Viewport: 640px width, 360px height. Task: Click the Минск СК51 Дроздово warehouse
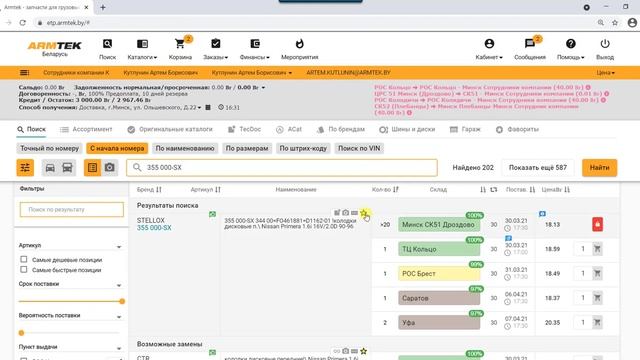pyautogui.click(x=439, y=224)
